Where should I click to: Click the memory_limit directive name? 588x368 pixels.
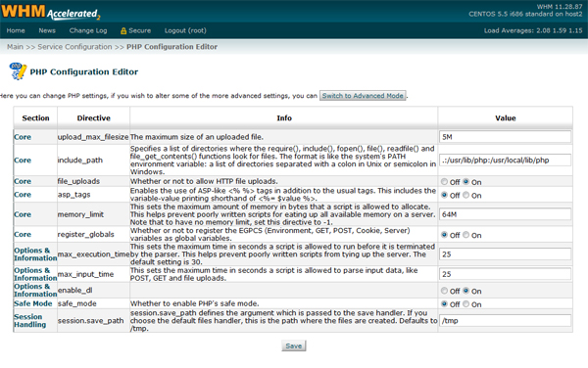point(80,214)
